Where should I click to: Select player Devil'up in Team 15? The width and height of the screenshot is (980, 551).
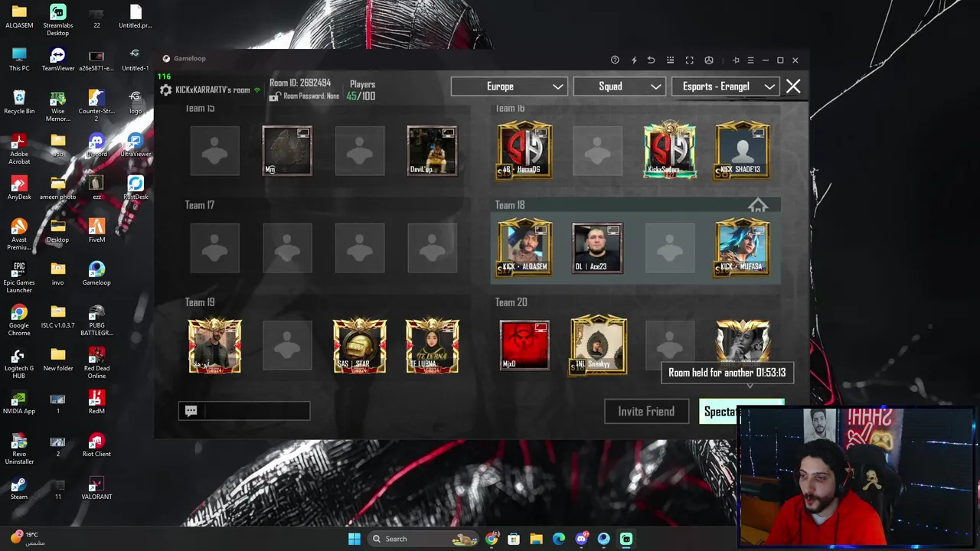pos(433,151)
